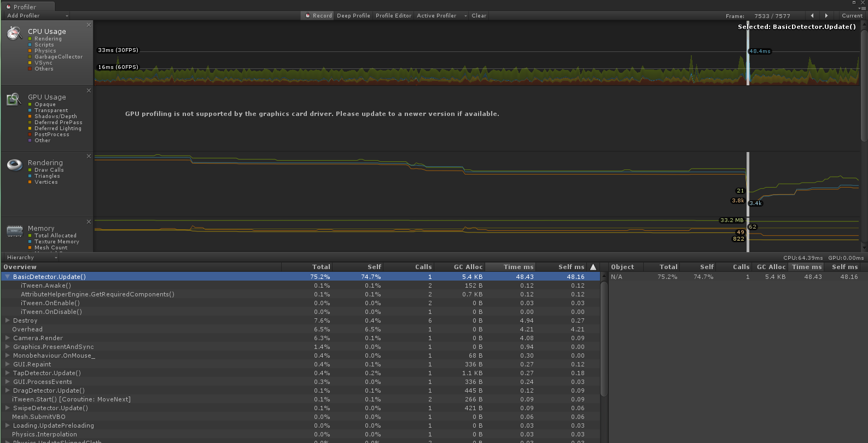868x443 pixels.
Task: Sort hierarchy by GC Alloc column
Action: pyautogui.click(x=459, y=267)
